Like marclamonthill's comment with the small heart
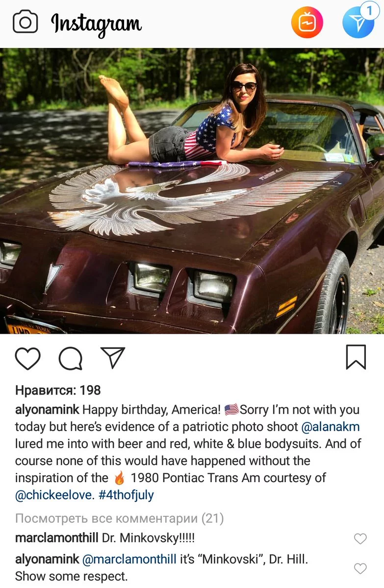 [x=360, y=539]
